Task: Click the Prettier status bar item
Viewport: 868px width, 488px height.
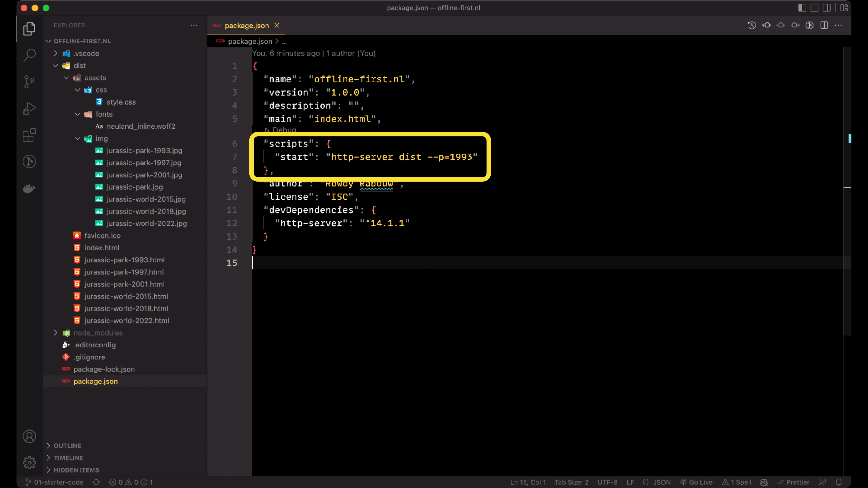Action: pos(793,482)
